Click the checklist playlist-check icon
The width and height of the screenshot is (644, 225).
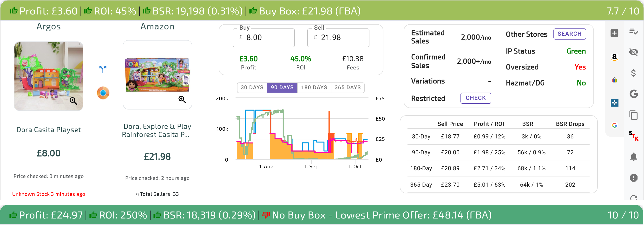(633, 32)
